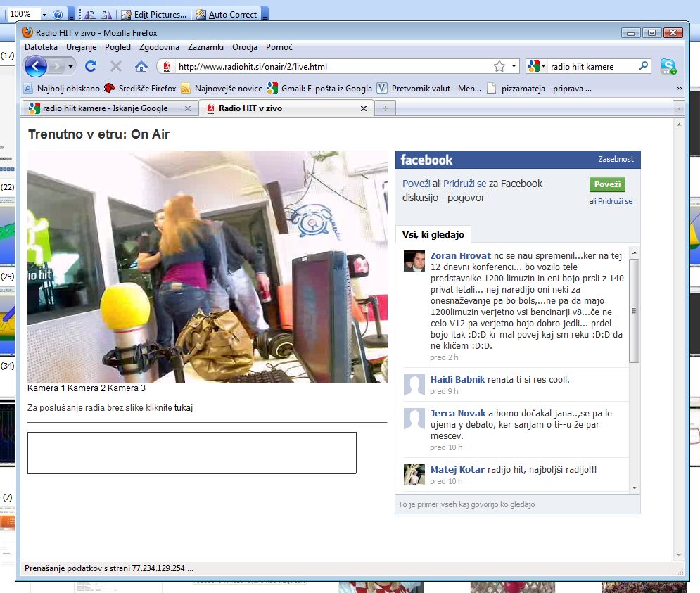
Task: Show more bookmarks with the chevron
Action: tap(679, 89)
